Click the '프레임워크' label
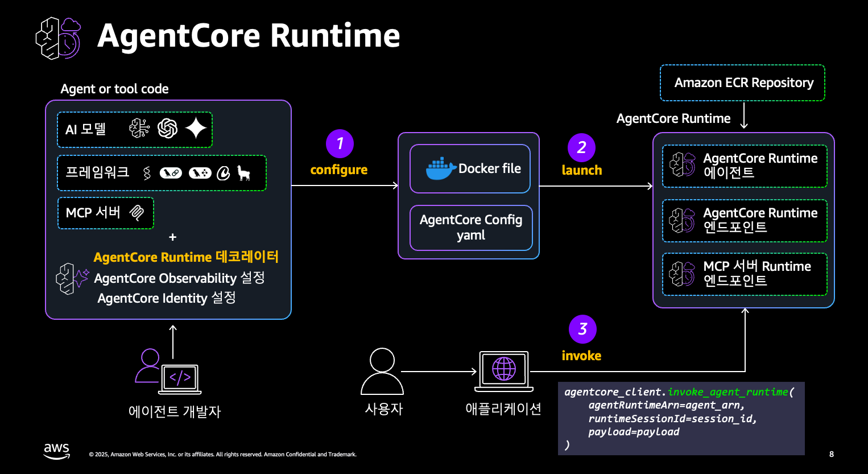Image resolution: width=868 pixels, height=474 pixels. pos(97,172)
